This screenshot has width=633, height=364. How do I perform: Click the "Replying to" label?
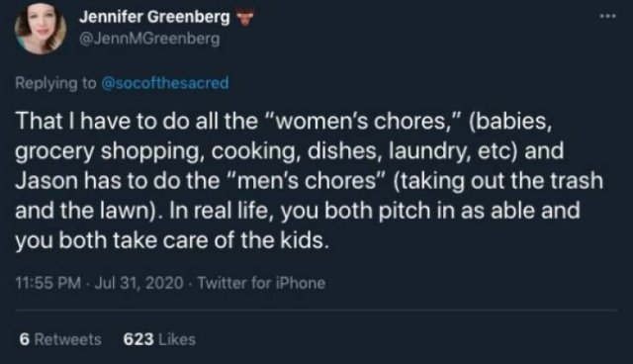coord(55,83)
